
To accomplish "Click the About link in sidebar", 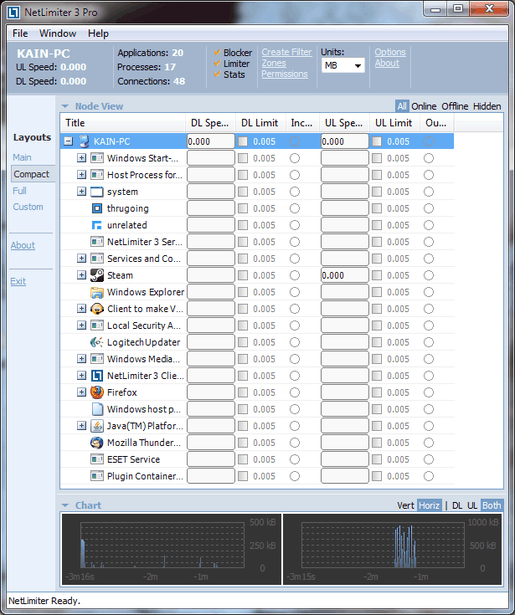I will (x=23, y=245).
